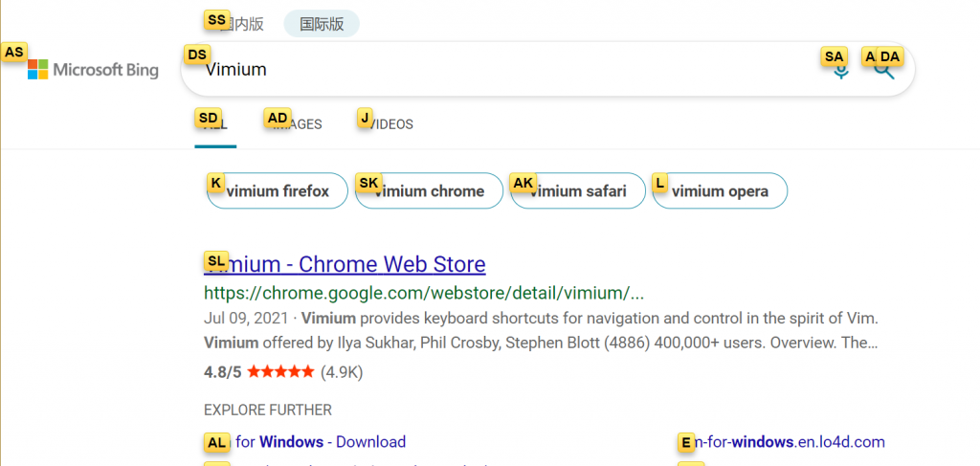Focus the search box containing Vimium
Image resolution: width=980 pixels, height=466 pixels.
498,70
